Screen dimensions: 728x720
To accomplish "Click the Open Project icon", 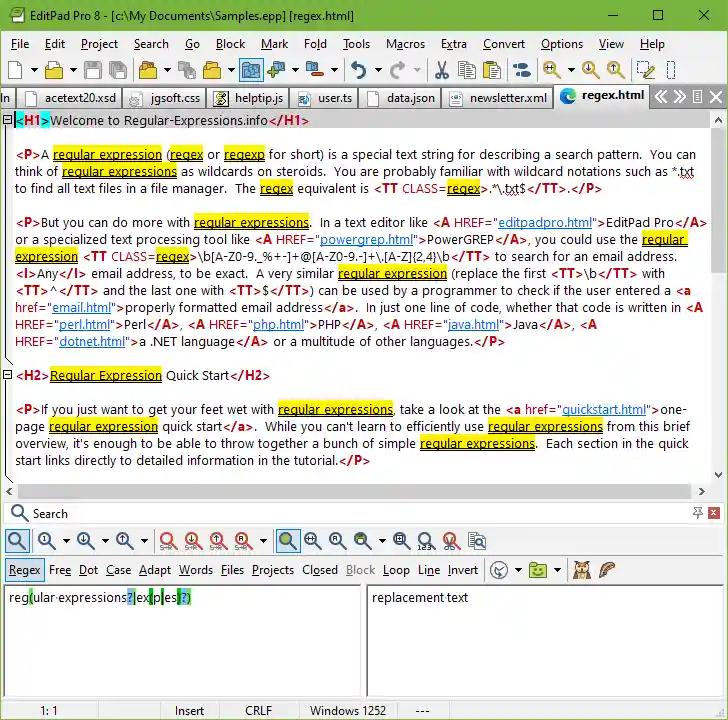I will (x=148, y=70).
